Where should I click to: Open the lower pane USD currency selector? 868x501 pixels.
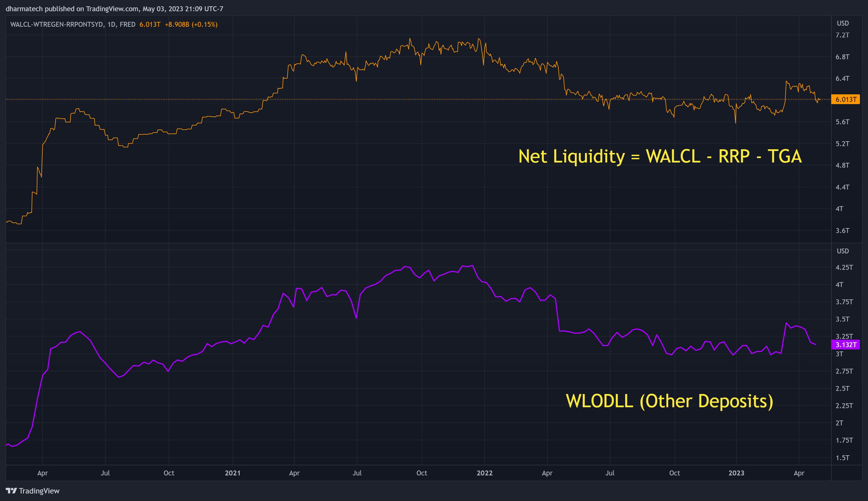click(x=842, y=251)
